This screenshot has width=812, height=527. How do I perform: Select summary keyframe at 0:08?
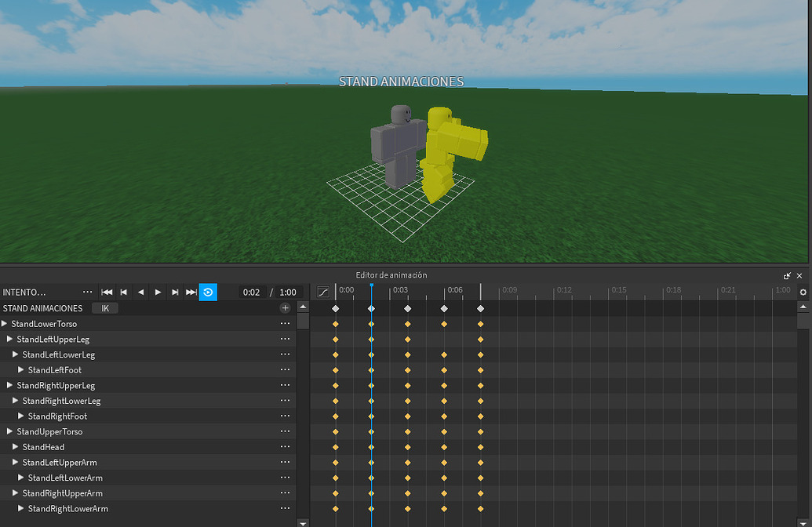click(481, 308)
